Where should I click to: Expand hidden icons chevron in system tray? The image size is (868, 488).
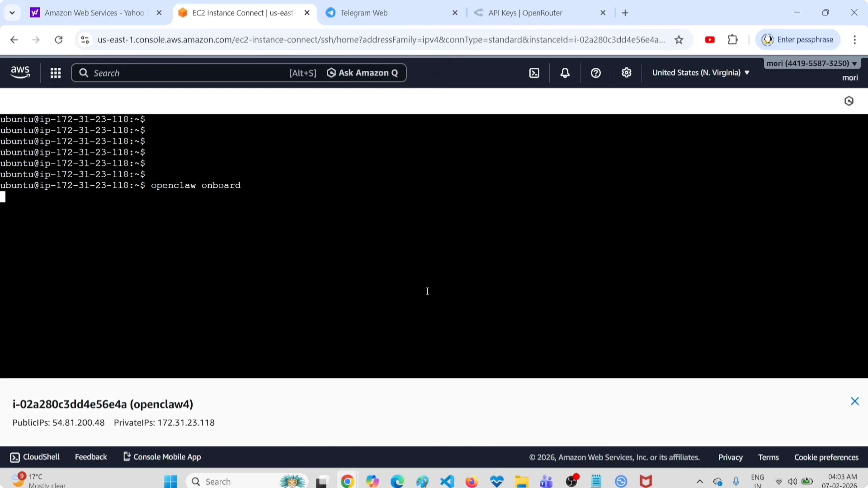point(700,482)
